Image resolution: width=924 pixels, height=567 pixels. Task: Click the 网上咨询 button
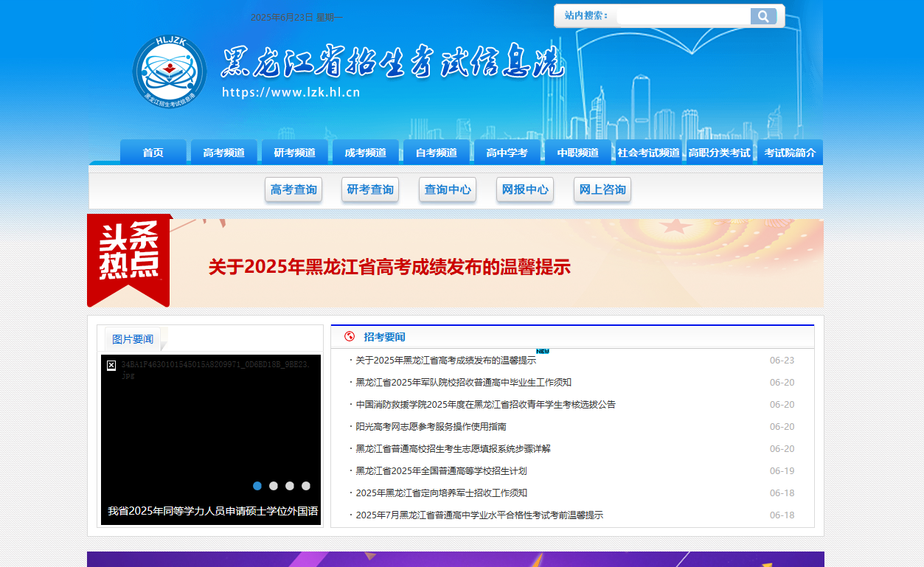[602, 189]
